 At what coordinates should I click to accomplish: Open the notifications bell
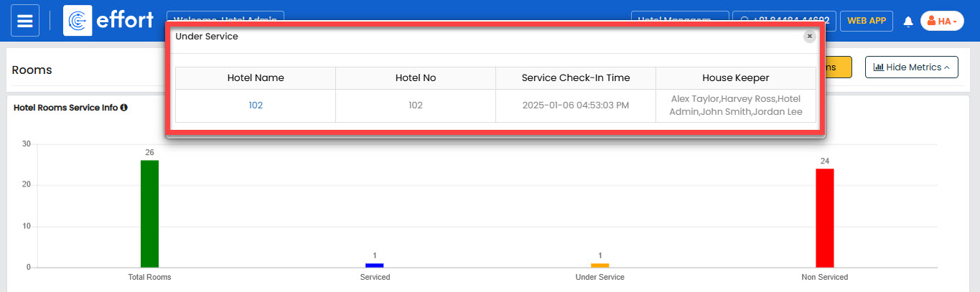[x=907, y=22]
